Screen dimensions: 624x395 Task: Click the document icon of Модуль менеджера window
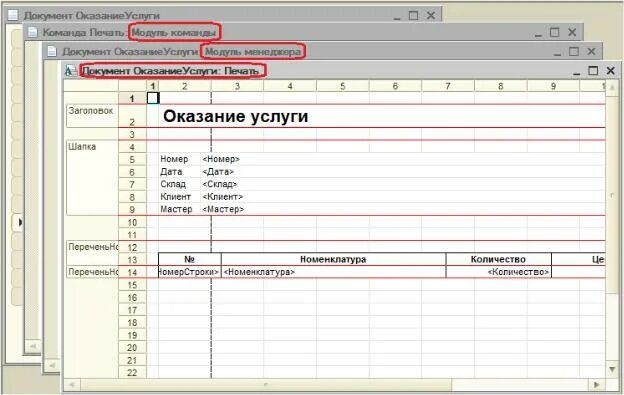click(52, 51)
